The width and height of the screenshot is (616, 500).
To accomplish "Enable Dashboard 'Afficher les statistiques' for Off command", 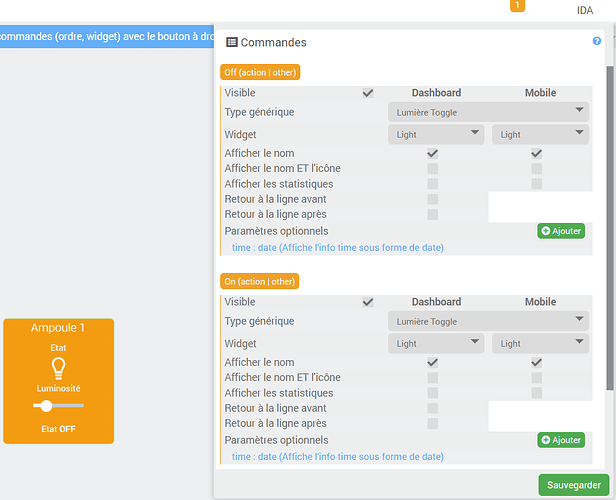I will [x=432, y=184].
